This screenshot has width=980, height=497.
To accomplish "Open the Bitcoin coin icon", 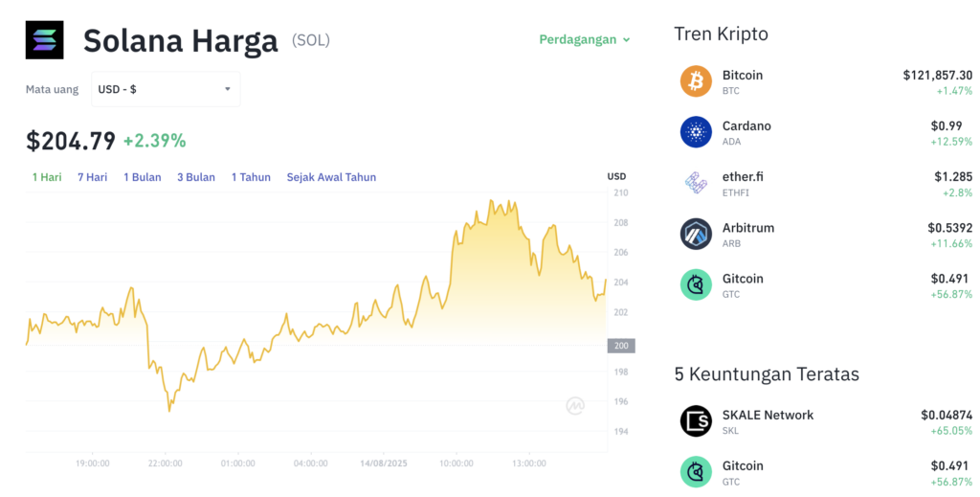I will pyautogui.click(x=696, y=81).
